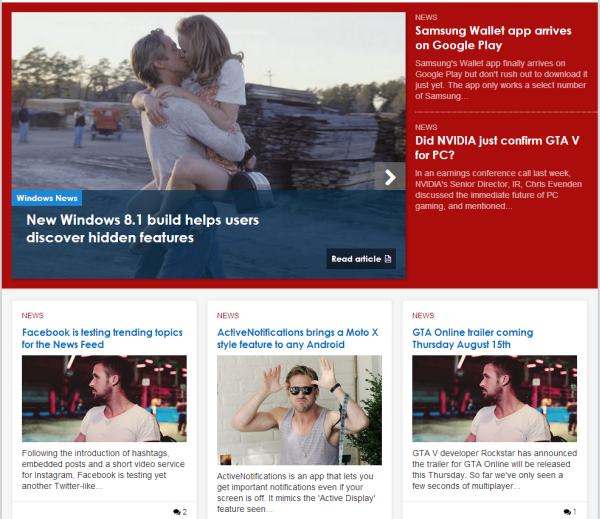Click thumbnail of man in sunglasses
This screenshot has width=600, height=519.
tap(299, 410)
